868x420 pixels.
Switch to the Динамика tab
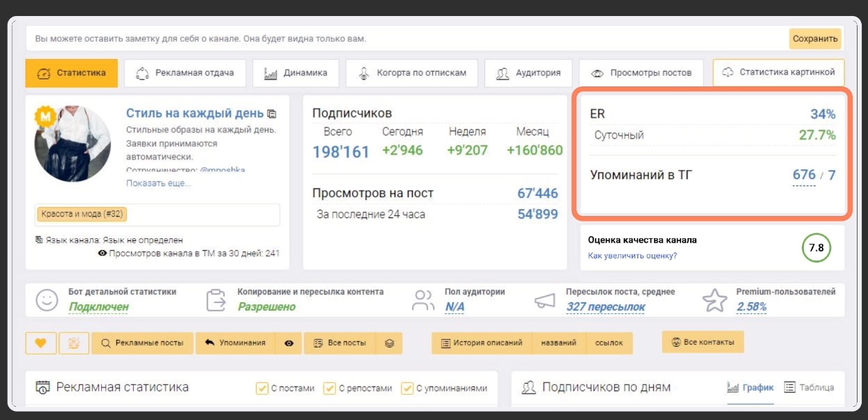(296, 73)
